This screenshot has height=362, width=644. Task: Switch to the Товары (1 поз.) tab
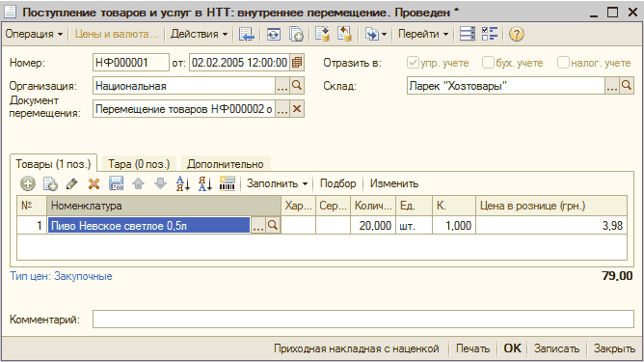click(53, 164)
